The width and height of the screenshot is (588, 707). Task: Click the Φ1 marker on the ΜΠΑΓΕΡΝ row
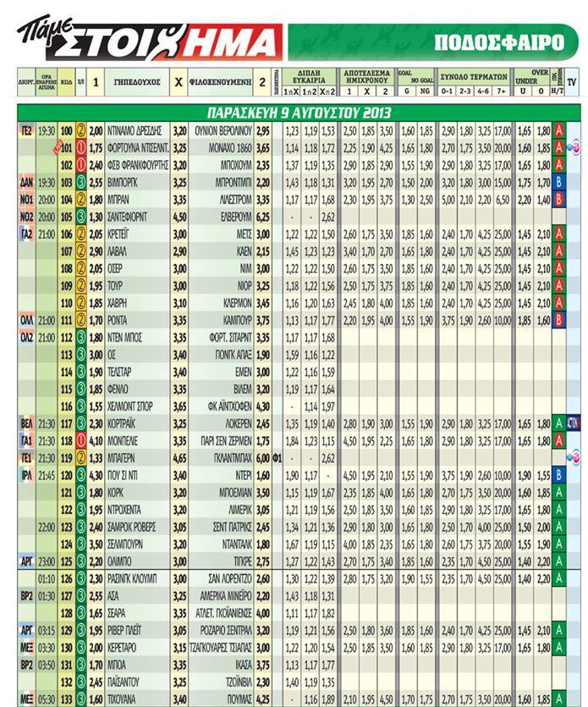pyautogui.click(x=277, y=458)
